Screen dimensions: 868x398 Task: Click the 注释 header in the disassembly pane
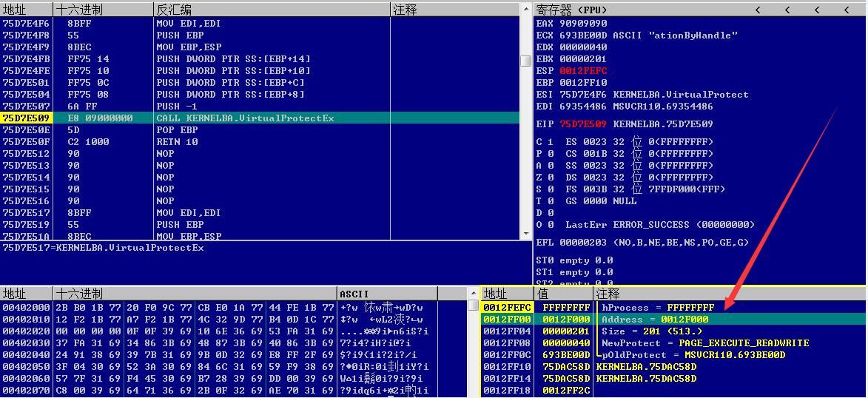[x=455, y=10]
